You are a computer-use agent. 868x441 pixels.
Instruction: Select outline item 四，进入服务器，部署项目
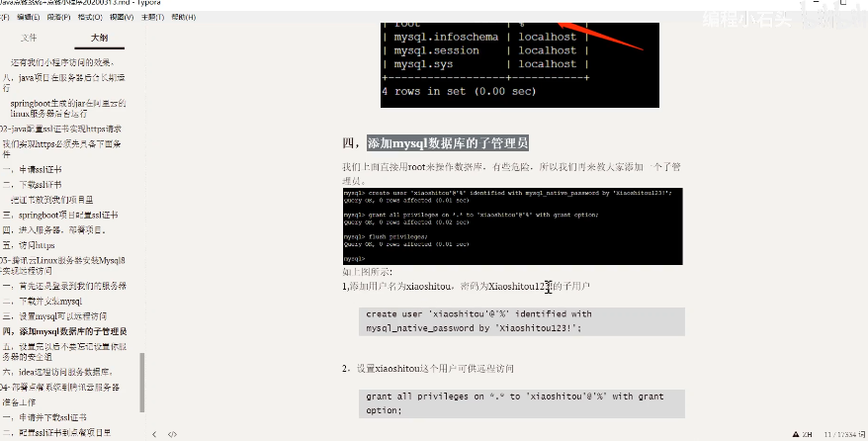tap(53, 229)
